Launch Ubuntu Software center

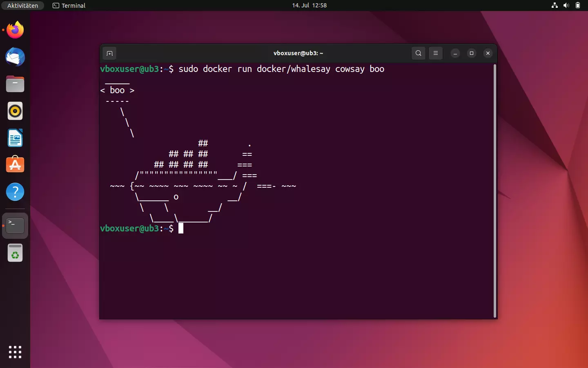(x=15, y=165)
